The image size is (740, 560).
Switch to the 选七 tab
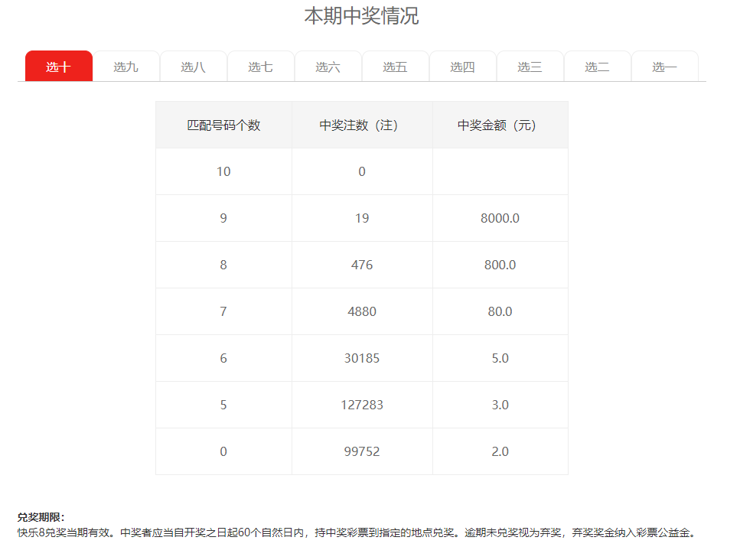coord(261,67)
